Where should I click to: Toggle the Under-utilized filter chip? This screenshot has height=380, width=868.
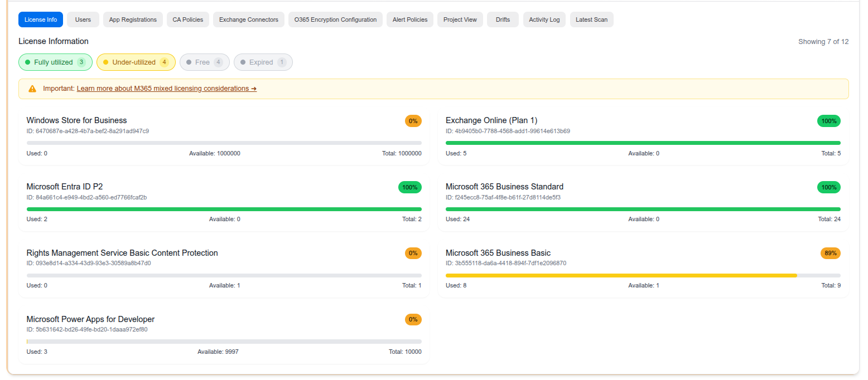coord(136,62)
